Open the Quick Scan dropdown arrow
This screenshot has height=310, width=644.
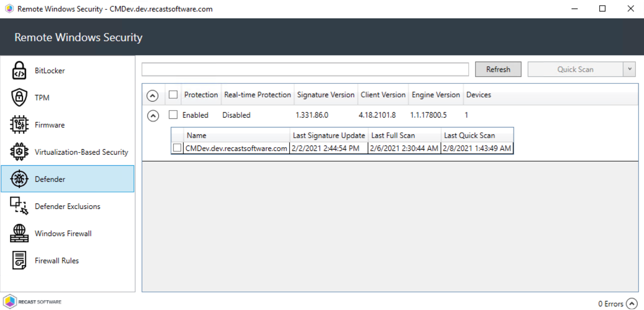point(630,69)
